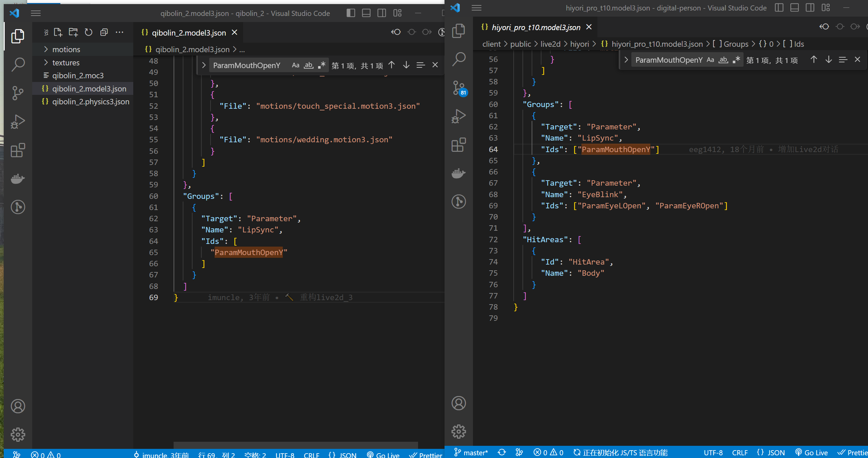Expand the motions folder

pyautogui.click(x=66, y=49)
